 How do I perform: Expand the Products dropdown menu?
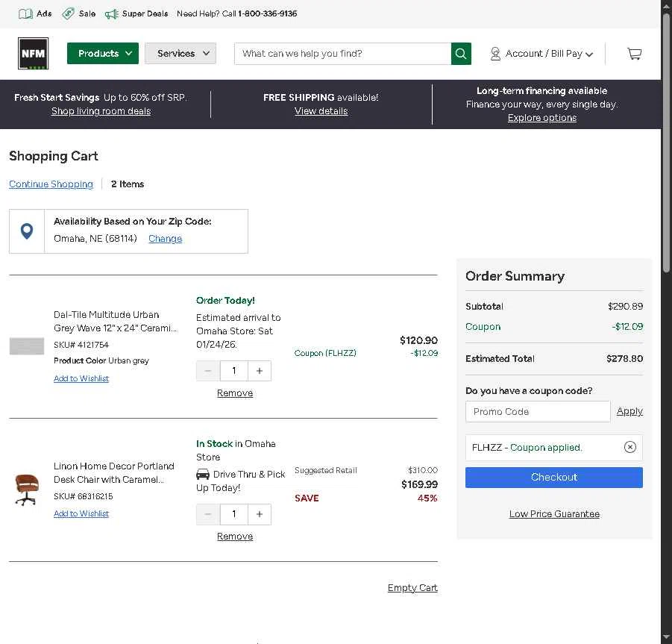(x=103, y=54)
